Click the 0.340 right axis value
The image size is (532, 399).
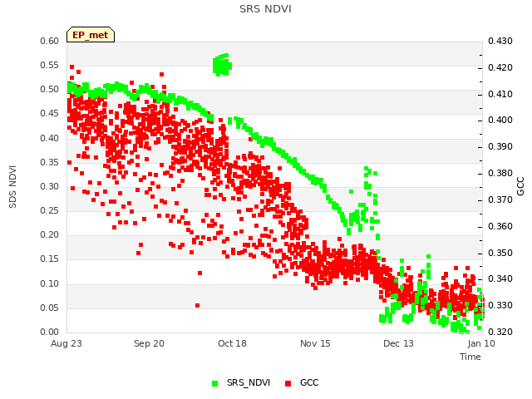coord(500,279)
